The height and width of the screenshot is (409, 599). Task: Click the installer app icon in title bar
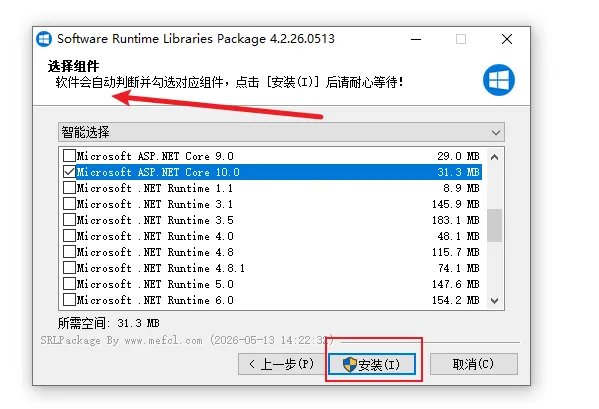pyautogui.click(x=44, y=39)
